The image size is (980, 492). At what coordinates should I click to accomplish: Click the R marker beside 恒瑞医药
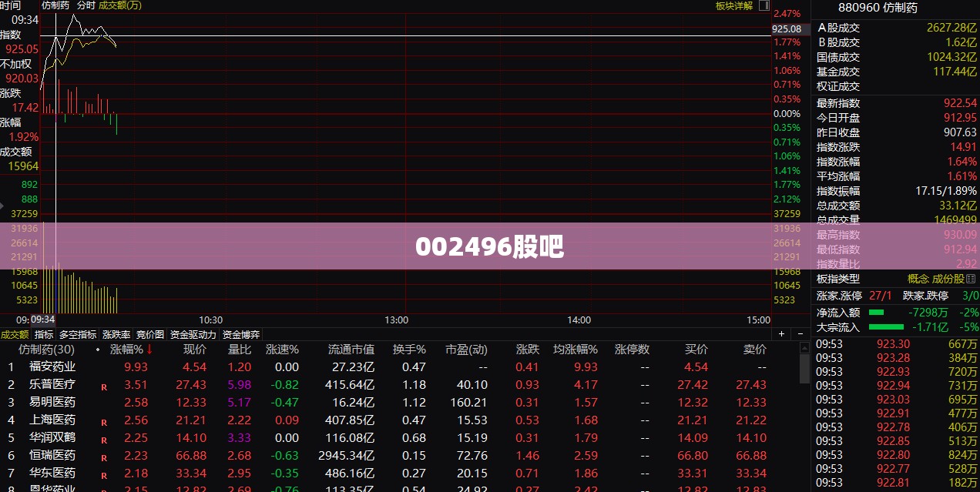pyautogui.click(x=104, y=458)
